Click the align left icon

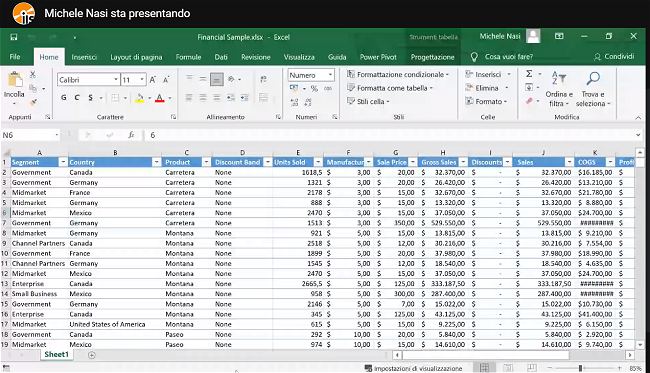click(189, 98)
